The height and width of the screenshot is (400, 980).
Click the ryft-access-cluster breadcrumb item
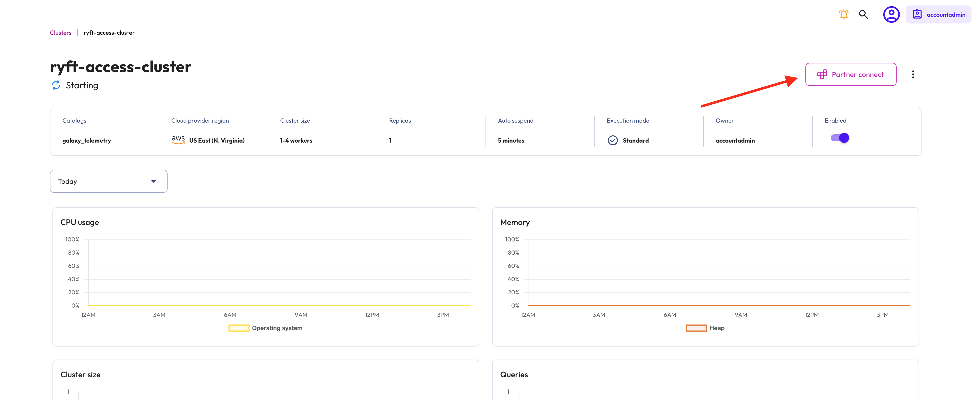109,33
